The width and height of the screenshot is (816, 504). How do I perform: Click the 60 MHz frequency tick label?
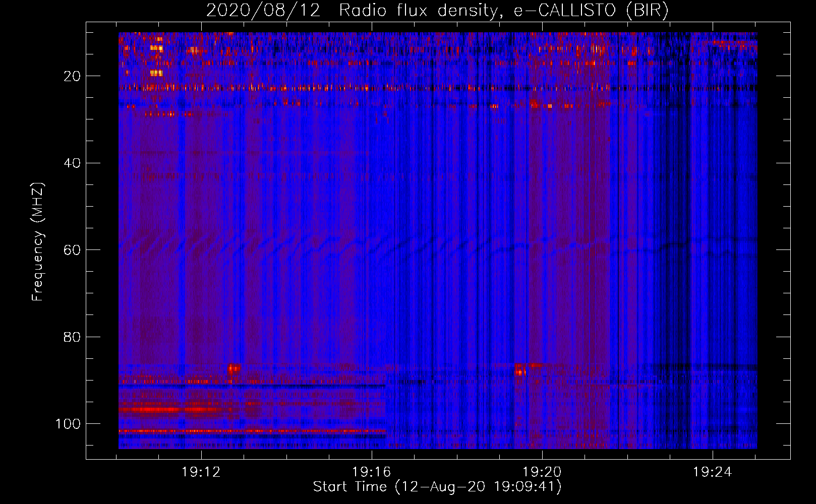point(72,250)
